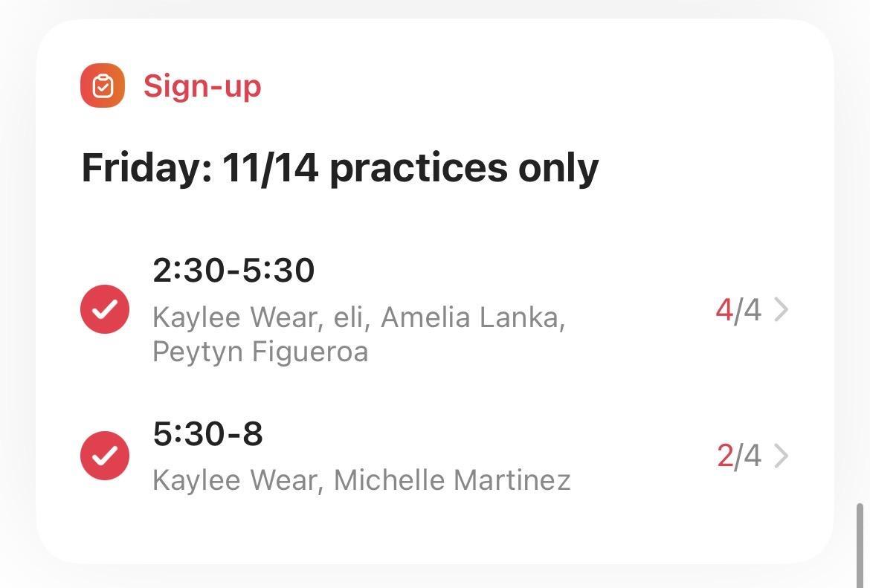Expand the 5:30-8 slot chevron arrow
The width and height of the screenshot is (870, 588).
pos(781,456)
